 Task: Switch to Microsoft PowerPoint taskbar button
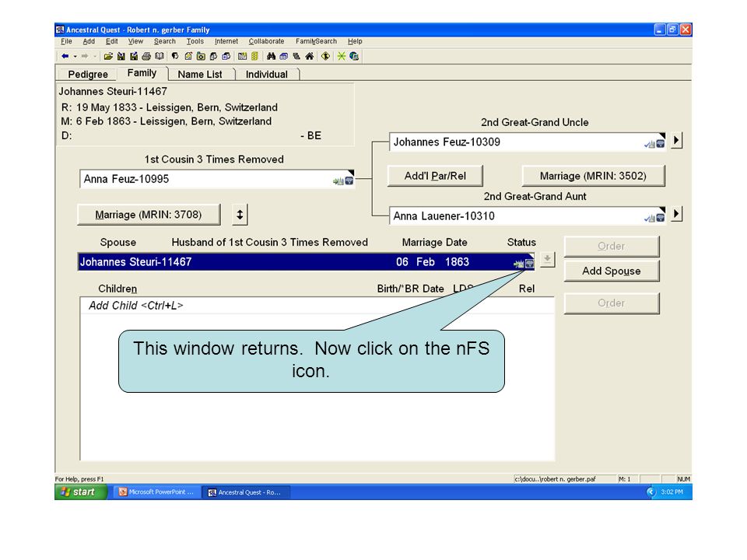(156, 492)
